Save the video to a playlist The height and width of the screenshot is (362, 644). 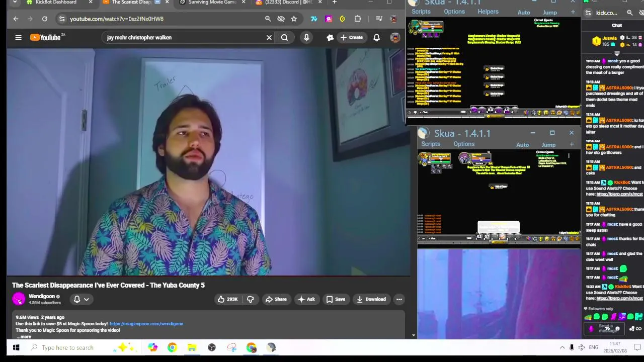336,299
